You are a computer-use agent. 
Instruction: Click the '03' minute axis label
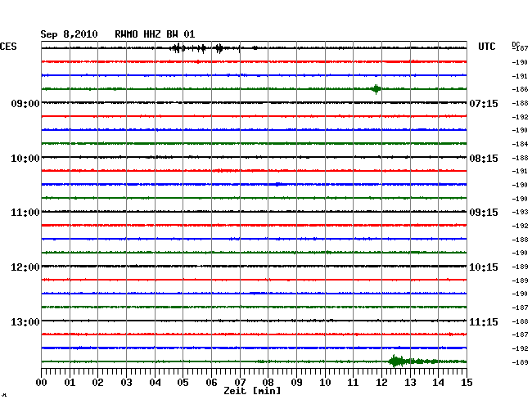tap(126, 382)
